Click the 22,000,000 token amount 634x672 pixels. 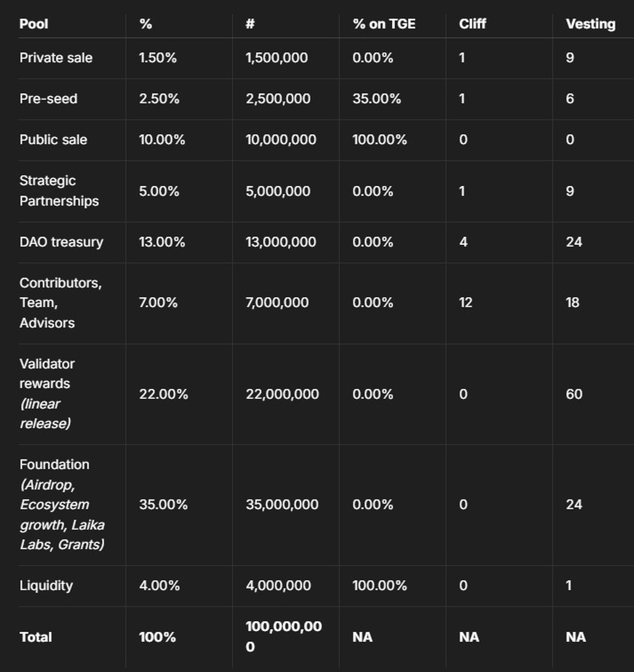(x=282, y=394)
